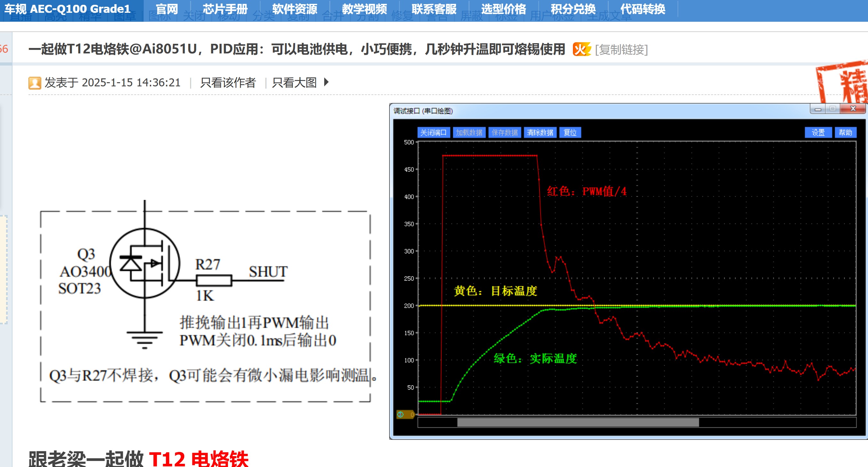Click the 只看大图 link
Image resolution: width=868 pixels, height=467 pixels.
coord(294,83)
